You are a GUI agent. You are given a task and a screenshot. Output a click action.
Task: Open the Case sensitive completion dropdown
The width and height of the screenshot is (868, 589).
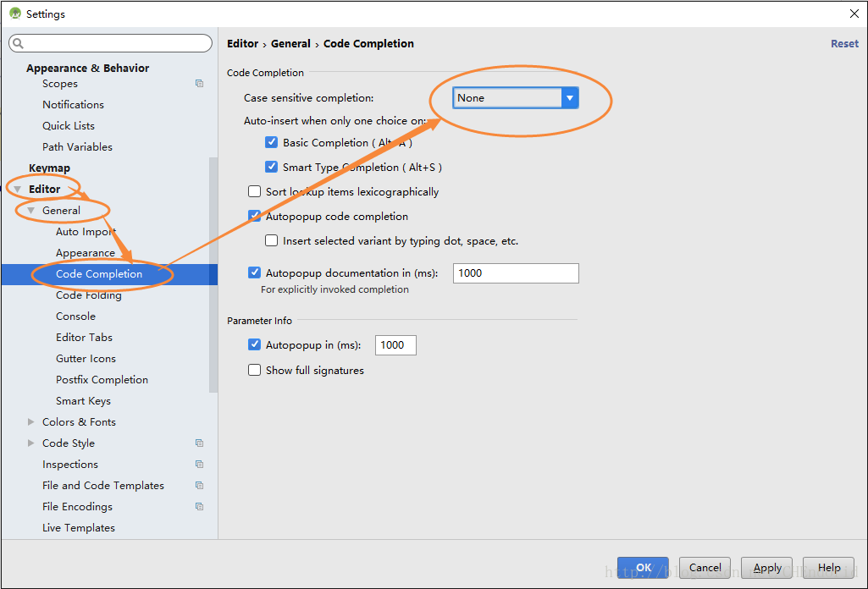(515, 98)
